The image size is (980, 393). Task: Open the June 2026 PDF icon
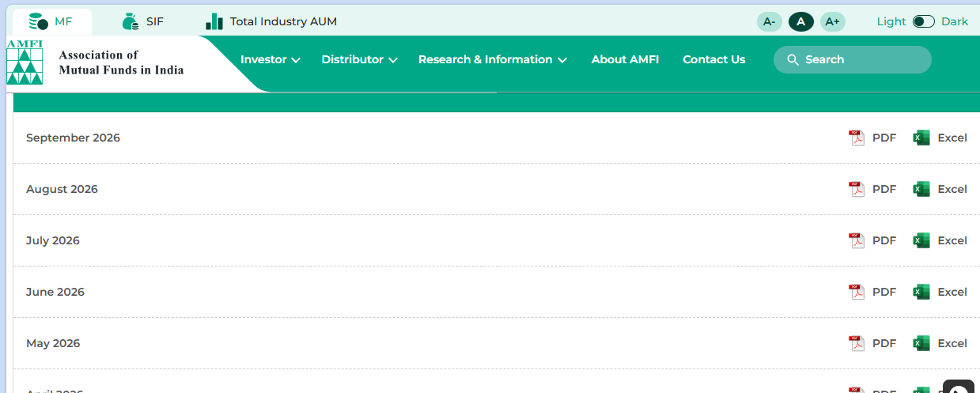(857, 292)
